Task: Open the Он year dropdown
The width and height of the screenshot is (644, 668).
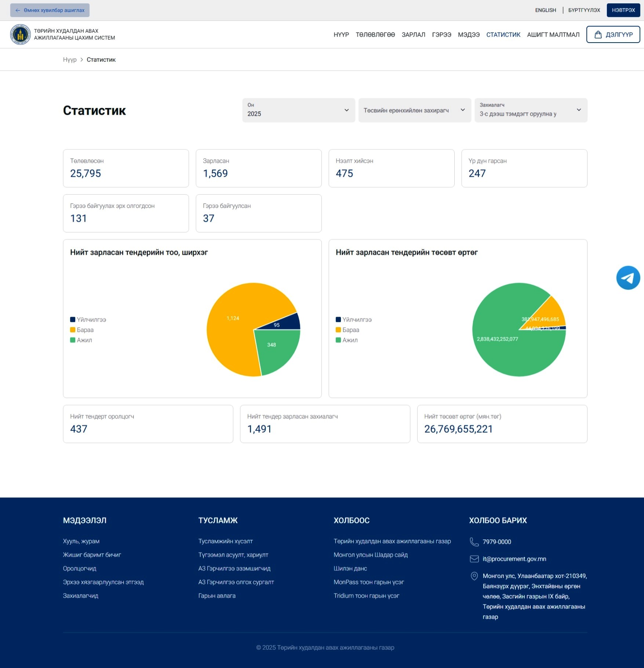Action: (298, 110)
